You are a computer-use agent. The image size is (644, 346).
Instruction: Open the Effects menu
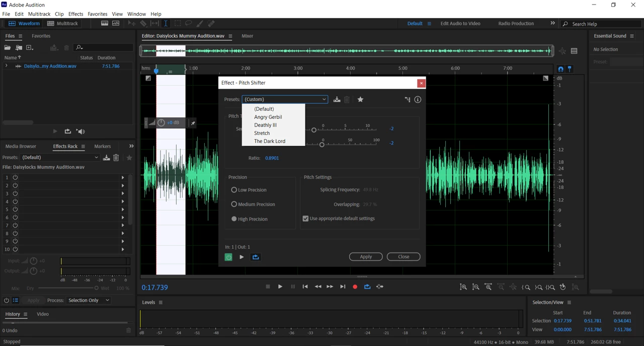tap(75, 14)
